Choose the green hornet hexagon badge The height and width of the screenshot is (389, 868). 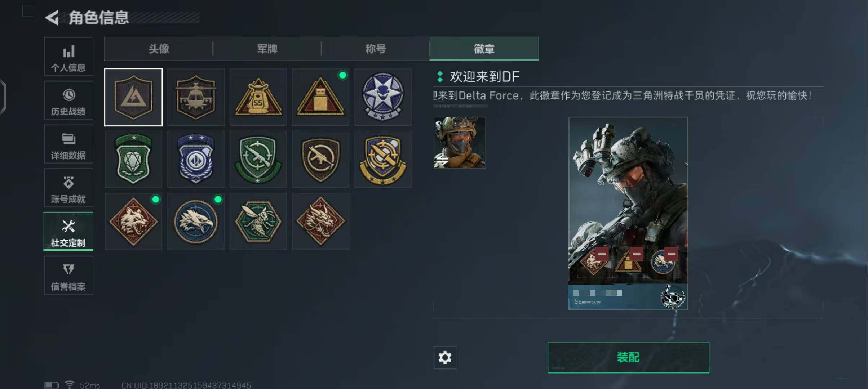click(258, 222)
